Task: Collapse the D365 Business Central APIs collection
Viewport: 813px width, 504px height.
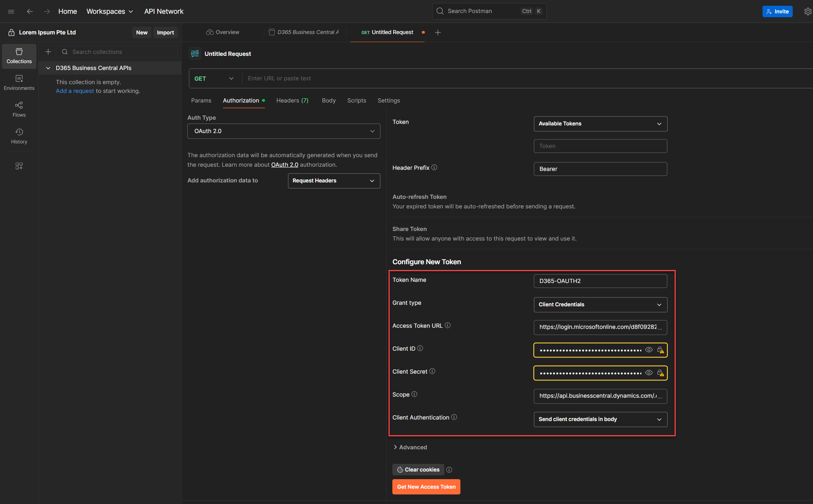Action: click(x=48, y=68)
